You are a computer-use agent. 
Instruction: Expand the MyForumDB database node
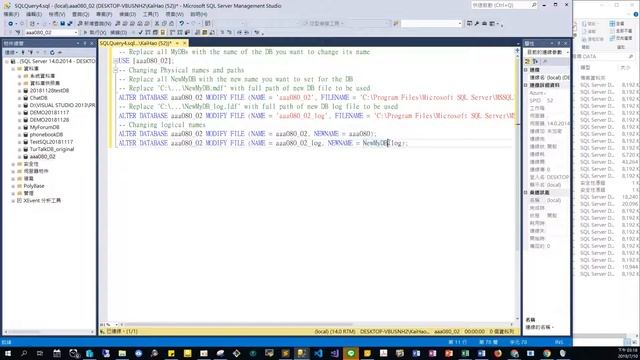coord(20,127)
